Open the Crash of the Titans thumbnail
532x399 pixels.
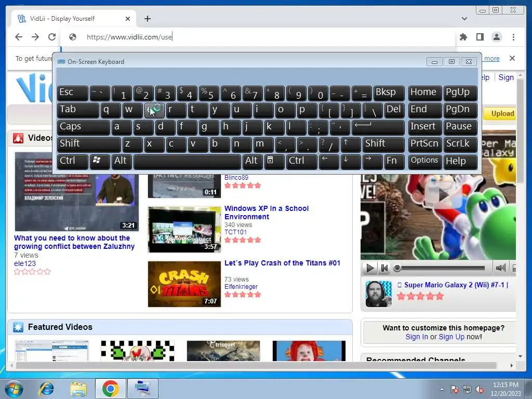(x=184, y=284)
